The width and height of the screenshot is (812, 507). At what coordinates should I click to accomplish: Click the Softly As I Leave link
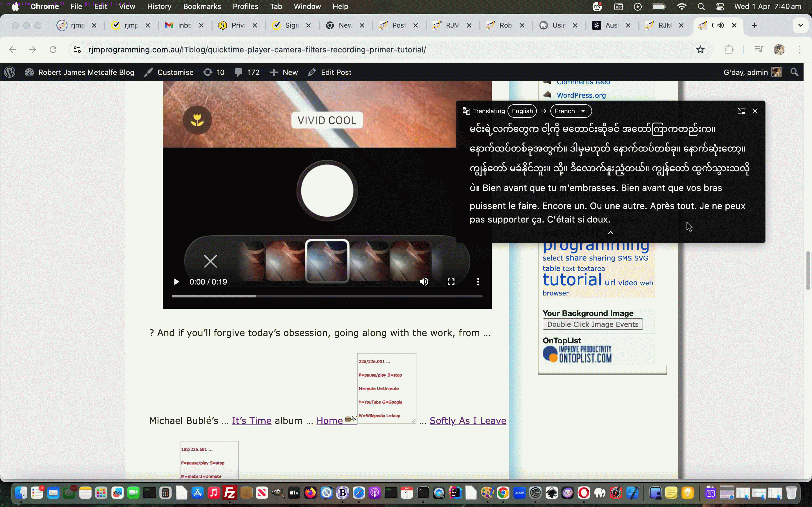point(467,421)
